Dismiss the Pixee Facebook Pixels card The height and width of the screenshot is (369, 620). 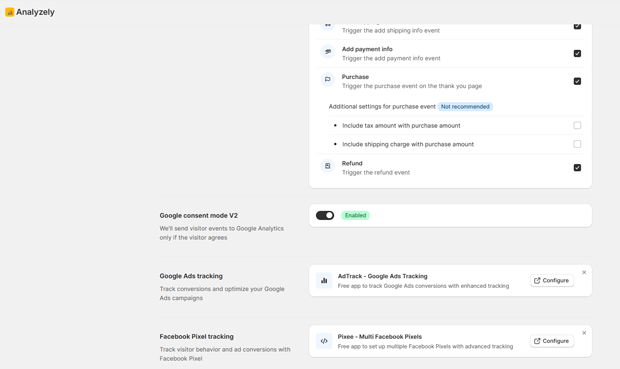(x=584, y=333)
